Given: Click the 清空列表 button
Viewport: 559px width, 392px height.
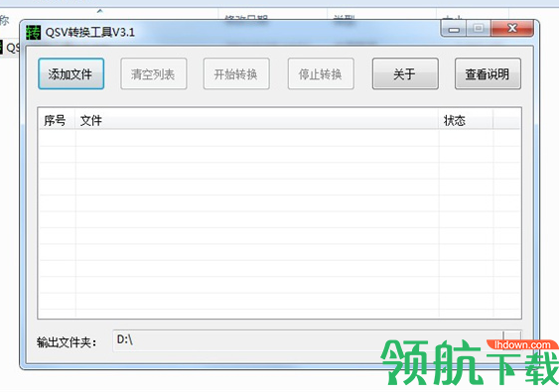Looking at the screenshot, I should tap(154, 73).
